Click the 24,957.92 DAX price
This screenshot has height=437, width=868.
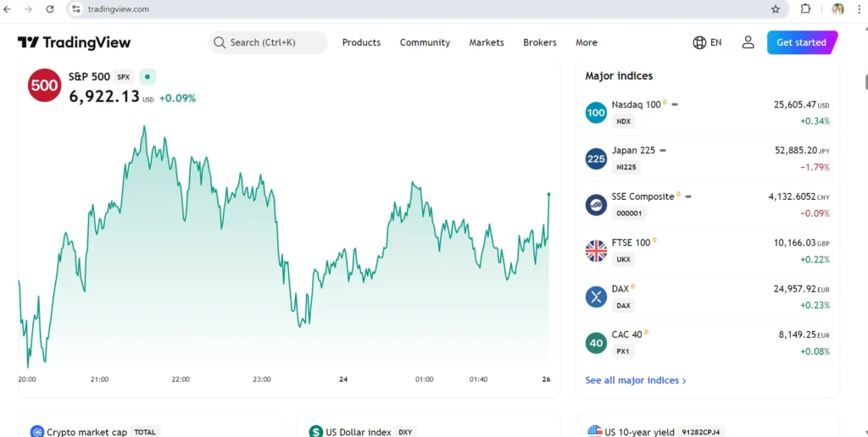(795, 289)
